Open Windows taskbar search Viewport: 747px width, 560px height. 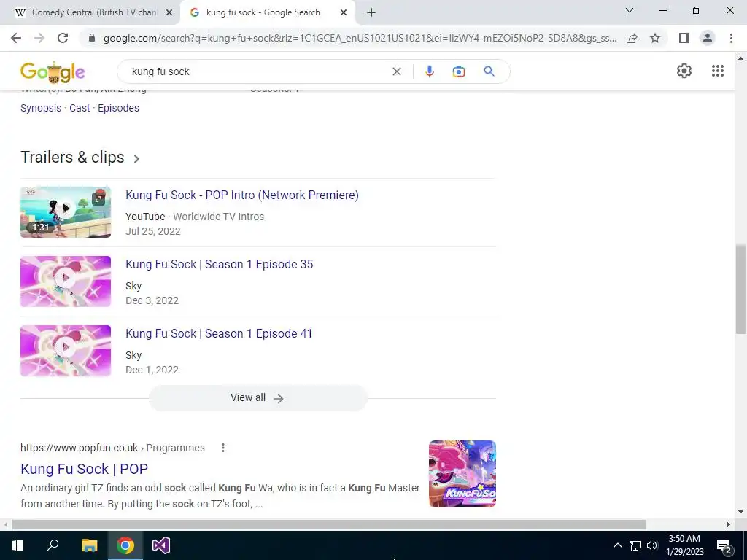point(53,545)
